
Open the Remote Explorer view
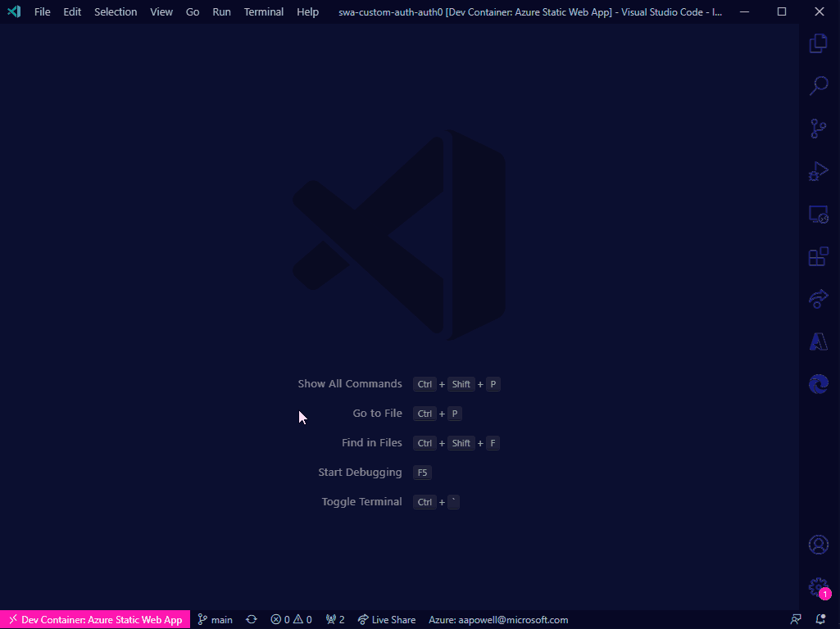click(818, 214)
